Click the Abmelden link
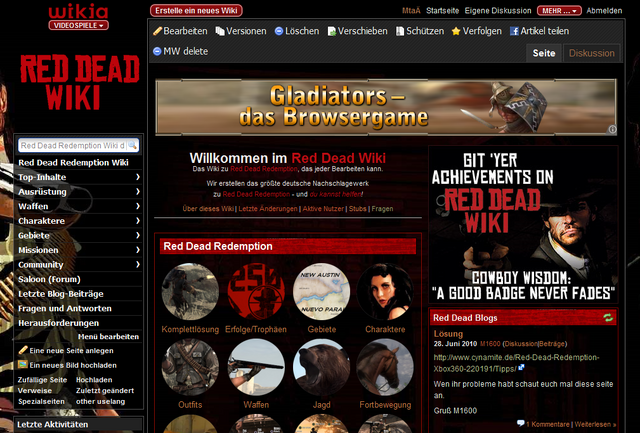The width and height of the screenshot is (640, 433). click(x=604, y=11)
